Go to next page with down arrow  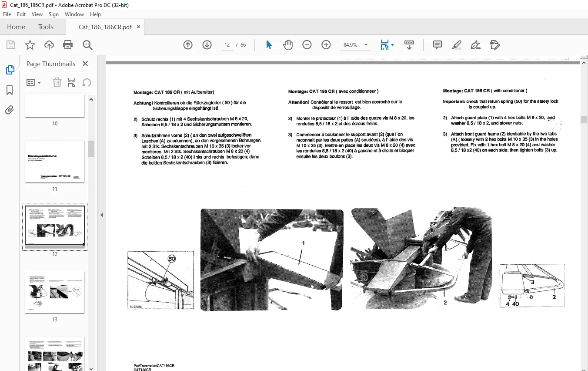pyautogui.click(x=207, y=45)
